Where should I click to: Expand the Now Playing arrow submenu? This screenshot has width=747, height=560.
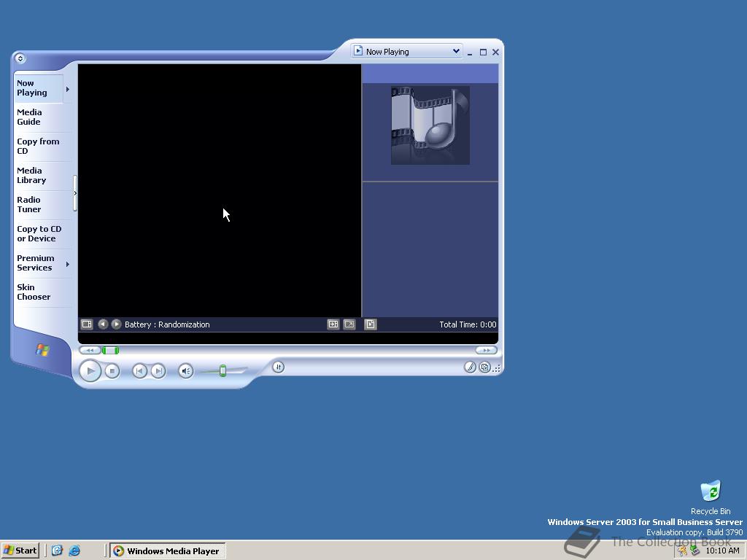click(68, 89)
